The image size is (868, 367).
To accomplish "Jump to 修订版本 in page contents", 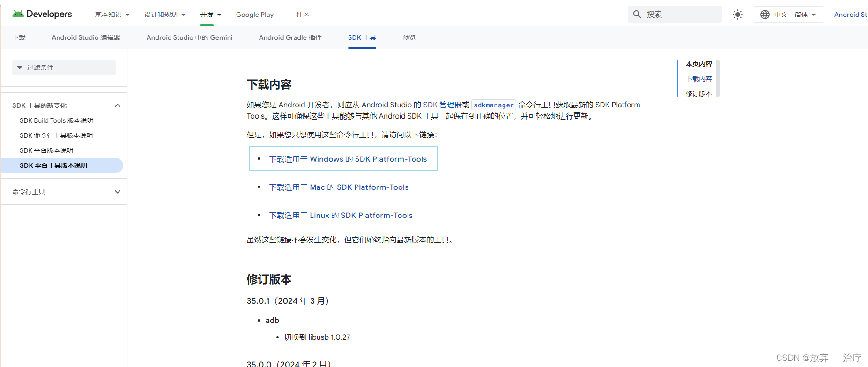I will [699, 94].
